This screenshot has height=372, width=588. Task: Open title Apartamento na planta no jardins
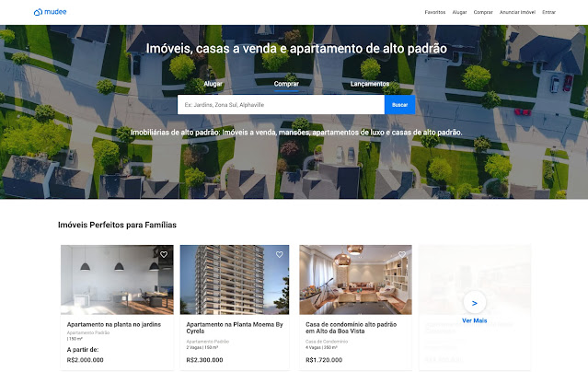114,324
